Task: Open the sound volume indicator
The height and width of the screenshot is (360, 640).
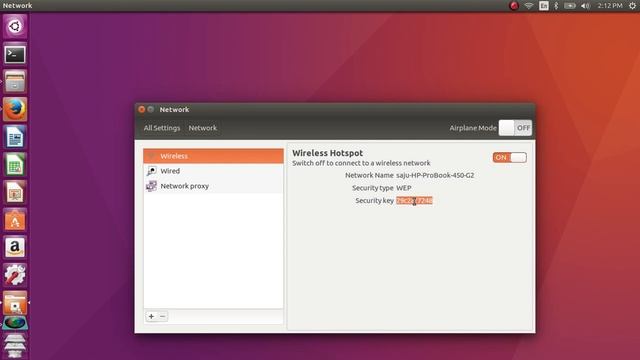Action: pos(585,6)
